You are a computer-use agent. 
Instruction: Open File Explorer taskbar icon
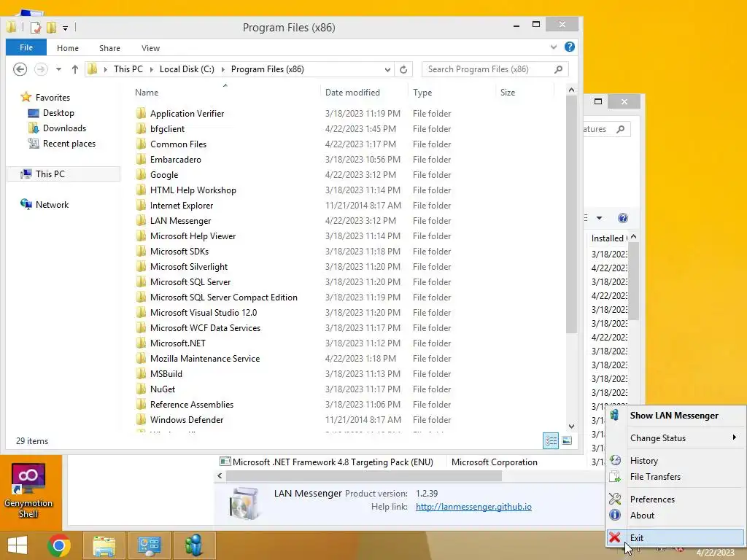104,545
